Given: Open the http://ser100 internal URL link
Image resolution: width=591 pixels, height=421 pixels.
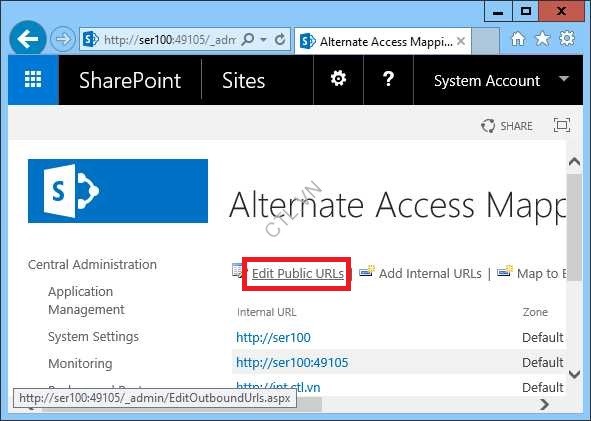Looking at the screenshot, I should click(x=273, y=337).
